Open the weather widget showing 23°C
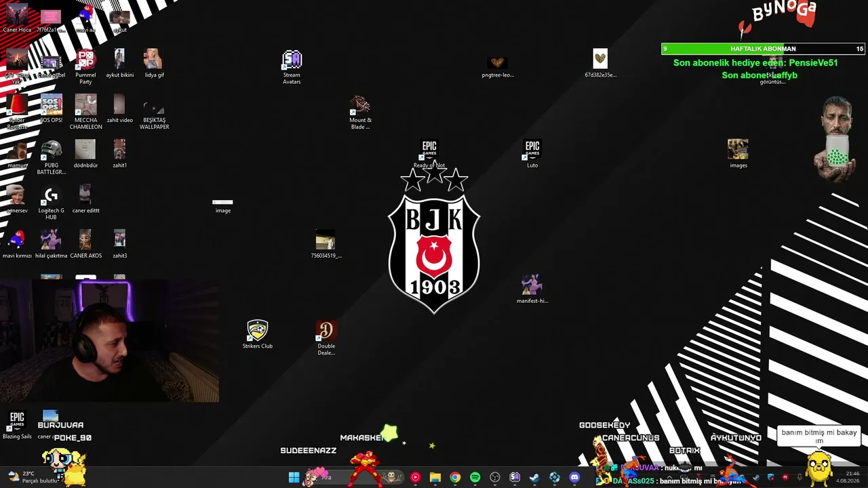This screenshot has width=868, height=488. click(31, 477)
